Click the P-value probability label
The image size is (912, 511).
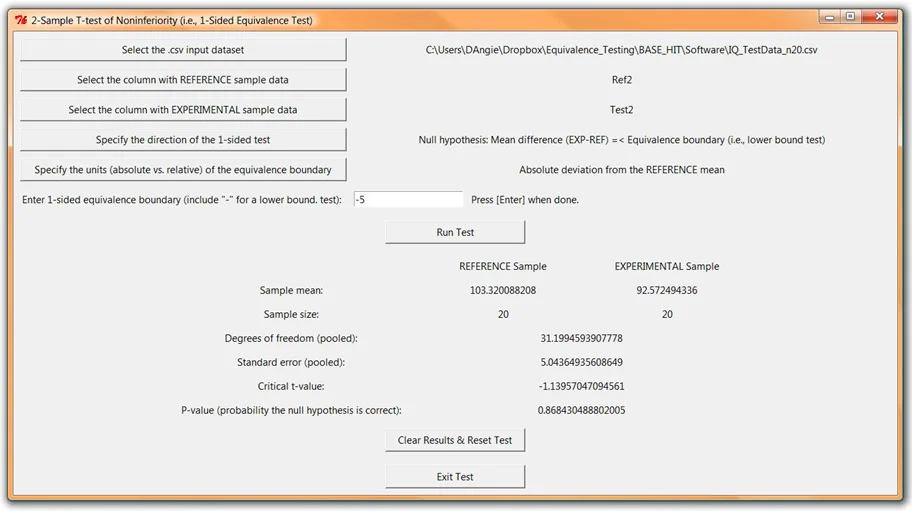(291, 410)
